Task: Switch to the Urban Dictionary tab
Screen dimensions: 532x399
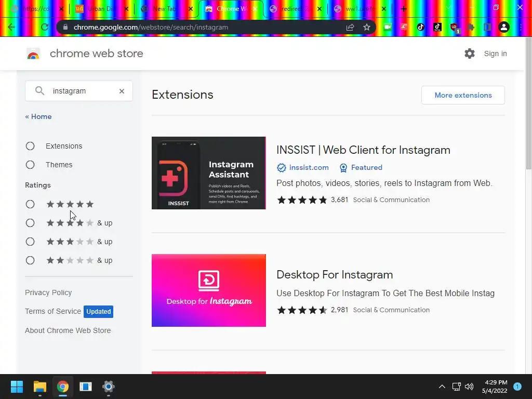Action: coord(101,9)
